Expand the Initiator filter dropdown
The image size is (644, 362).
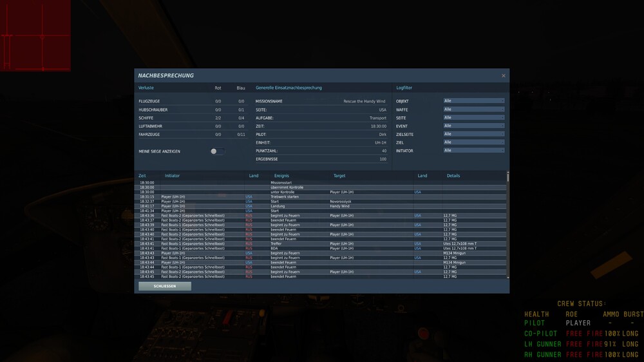473,150
